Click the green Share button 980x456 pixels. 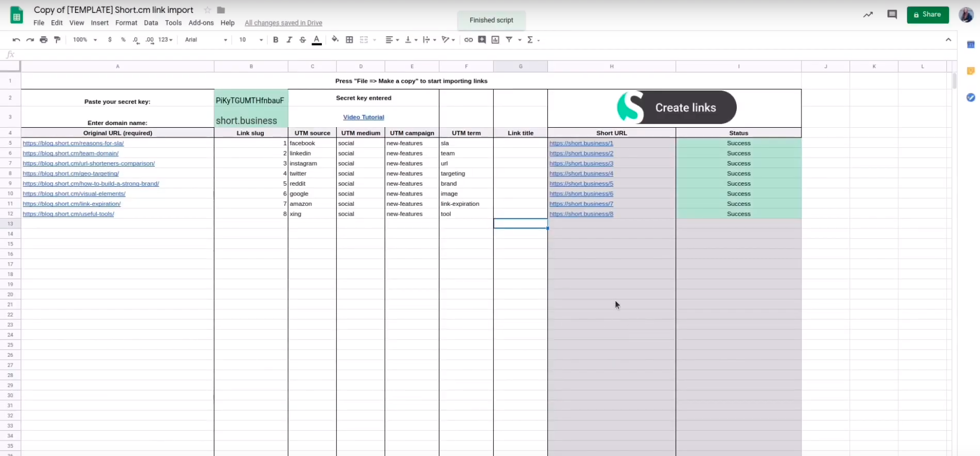(928, 14)
